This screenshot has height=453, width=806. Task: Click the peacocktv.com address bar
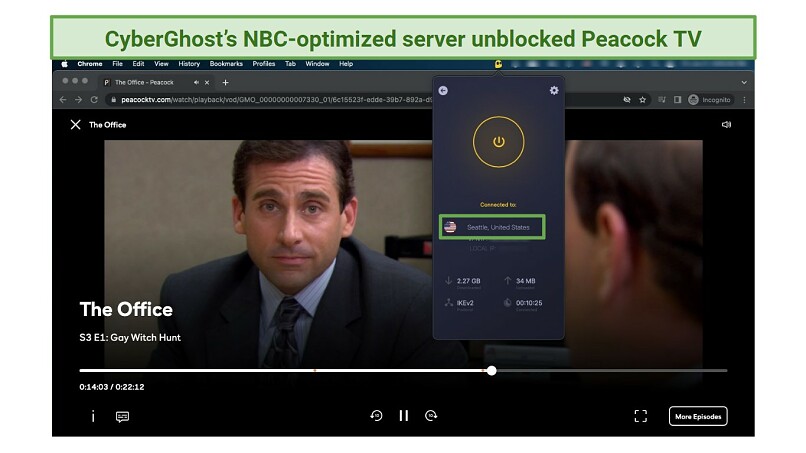point(275,100)
